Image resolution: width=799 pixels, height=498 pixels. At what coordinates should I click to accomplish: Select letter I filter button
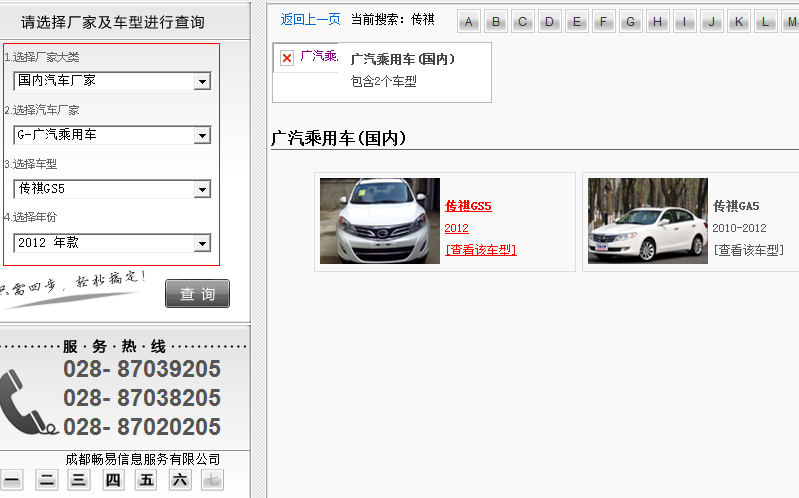click(x=684, y=21)
